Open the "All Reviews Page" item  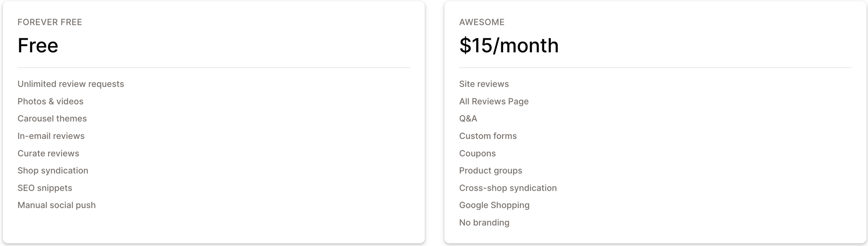(494, 101)
